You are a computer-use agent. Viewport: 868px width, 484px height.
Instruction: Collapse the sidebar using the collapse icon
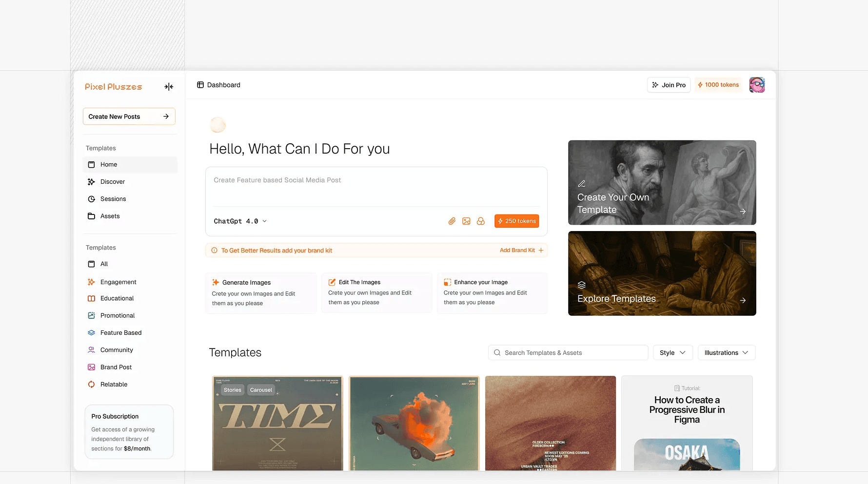[169, 87]
